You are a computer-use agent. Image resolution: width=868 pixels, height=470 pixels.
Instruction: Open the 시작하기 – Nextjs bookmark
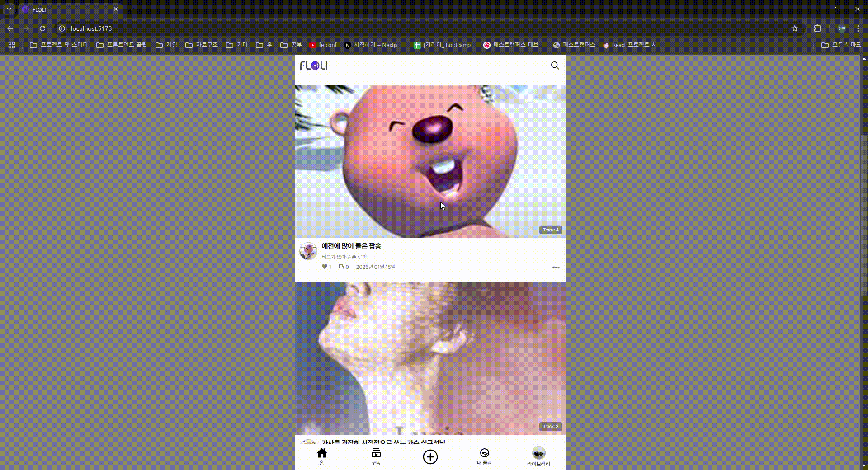[373, 45]
